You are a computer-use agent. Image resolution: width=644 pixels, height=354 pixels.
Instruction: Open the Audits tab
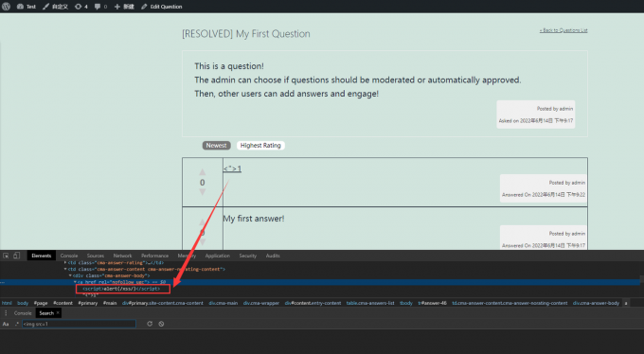273,256
